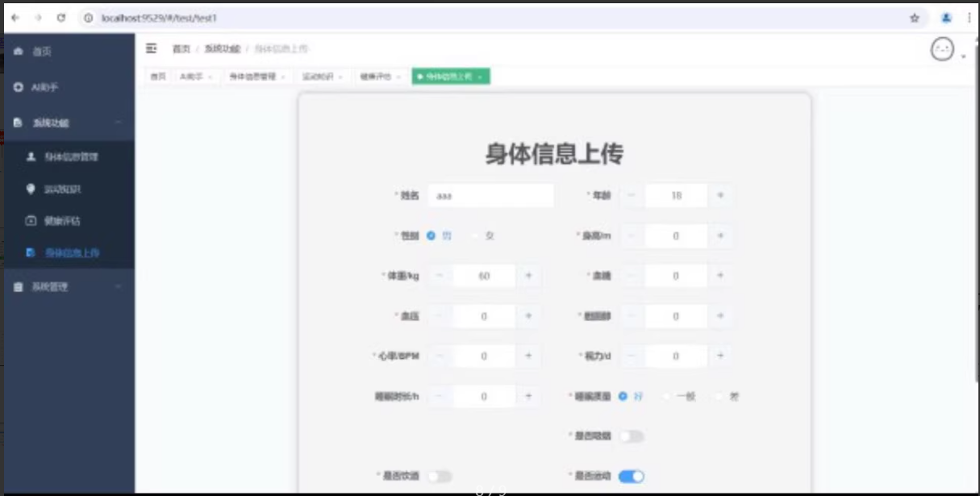Decrease 体重/kg with the minus button
The image size is (980, 496).
[x=440, y=276]
